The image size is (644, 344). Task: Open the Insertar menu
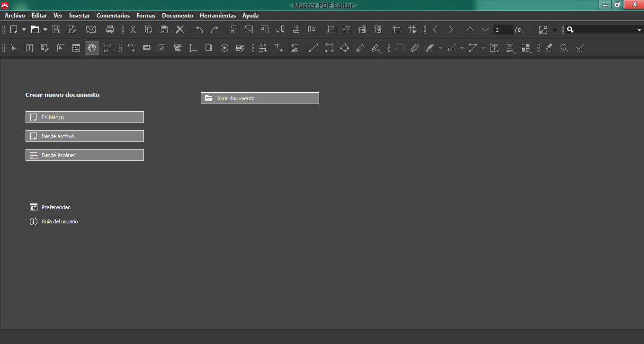pos(80,16)
